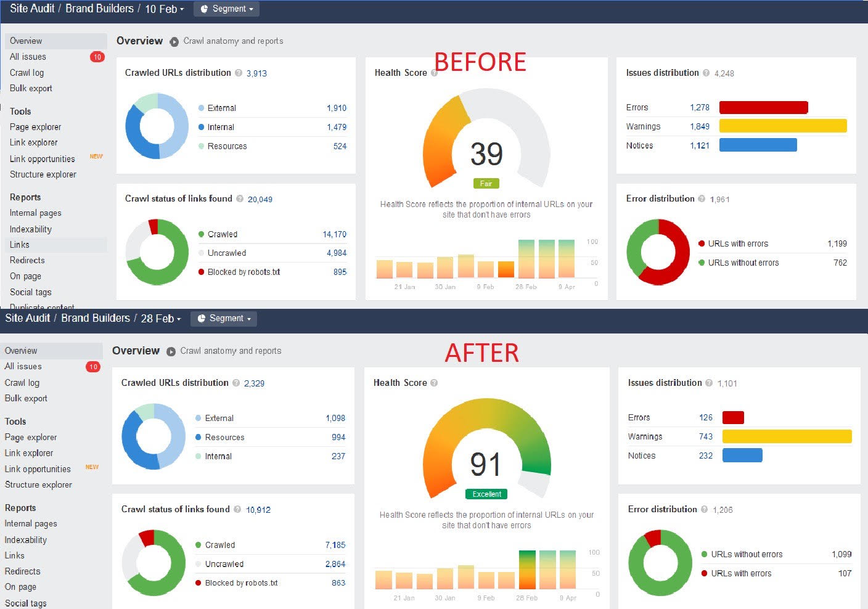Click the Excellent rating badge
This screenshot has width=868, height=609.
(x=486, y=494)
